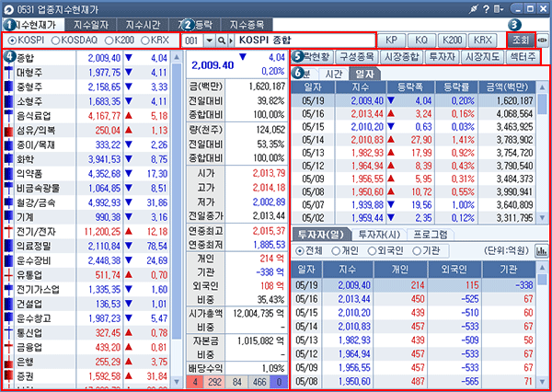The width and height of the screenshot is (552, 392).
Task: Open the chart icon beside 단위:억원
Action: pos(541,251)
